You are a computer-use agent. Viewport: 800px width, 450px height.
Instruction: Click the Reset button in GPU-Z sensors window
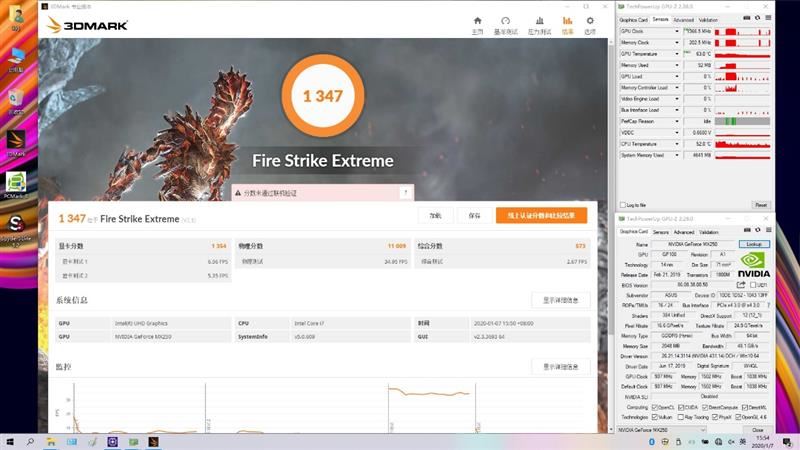pos(761,205)
